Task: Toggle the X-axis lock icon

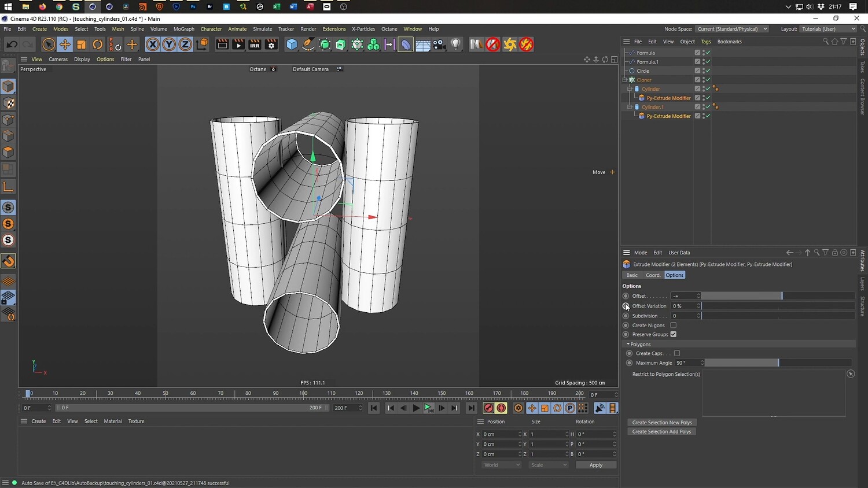Action: point(152,45)
